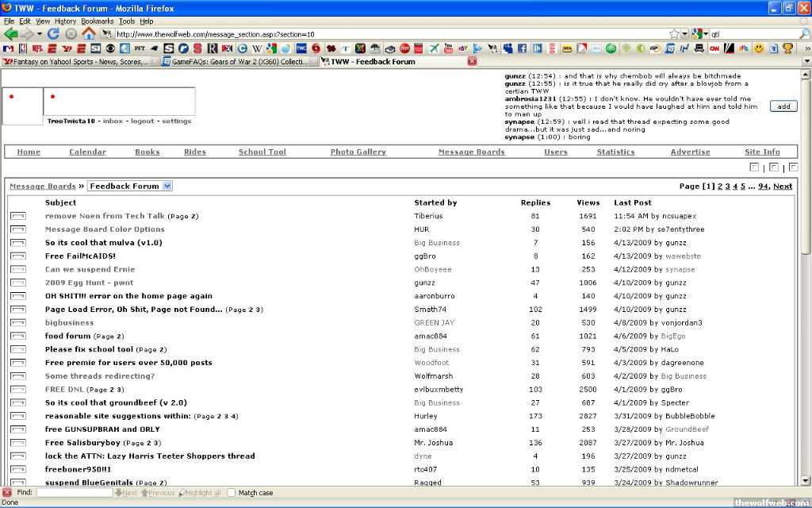This screenshot has width=812, height=508.
Task: Open the Bookmarks menu
Action: pos(97,21)
